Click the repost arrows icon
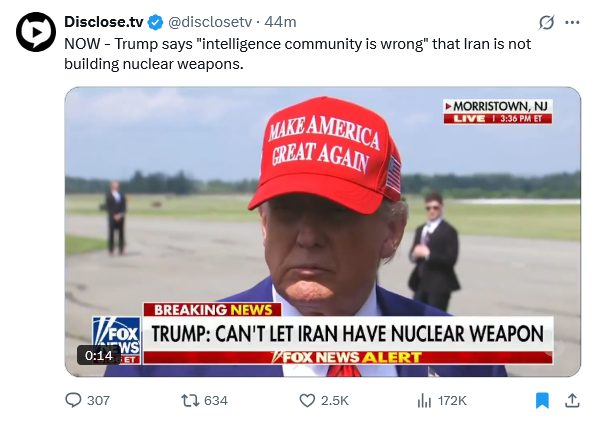This screenshot has height=422, width=598. pyautogui.click(x=190, y=400)
